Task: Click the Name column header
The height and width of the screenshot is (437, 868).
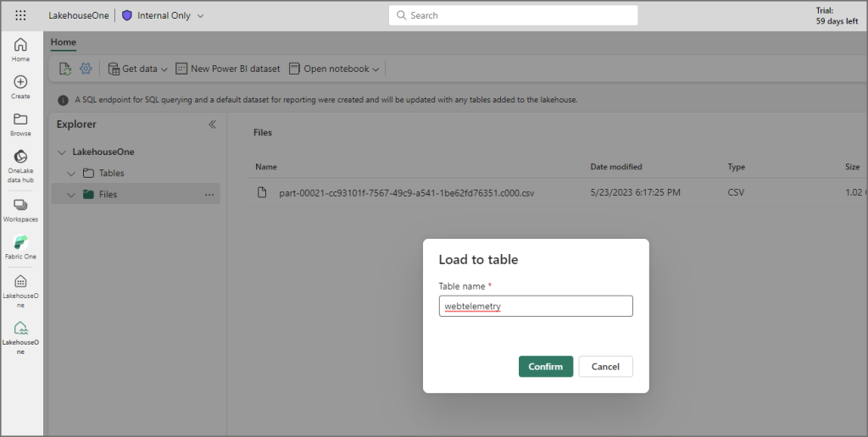Action: tap(265, 167)
